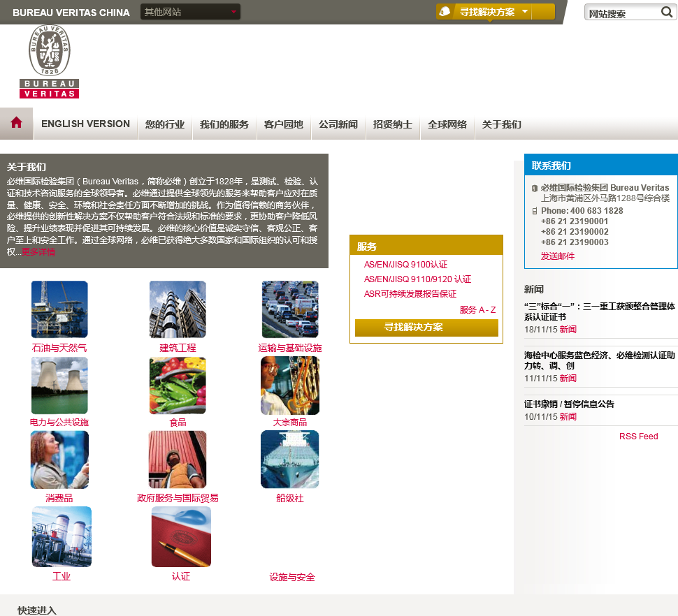This screenshot has height=616, width=678.
Task: Open AS/EN/JISQ 9100认证 service link
Action: (x=405, y=265)
